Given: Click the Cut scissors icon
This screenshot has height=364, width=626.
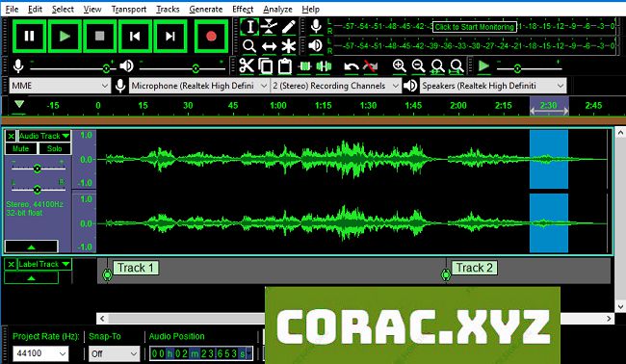Looking at the screenshot, I should click(x=247, y=65).
